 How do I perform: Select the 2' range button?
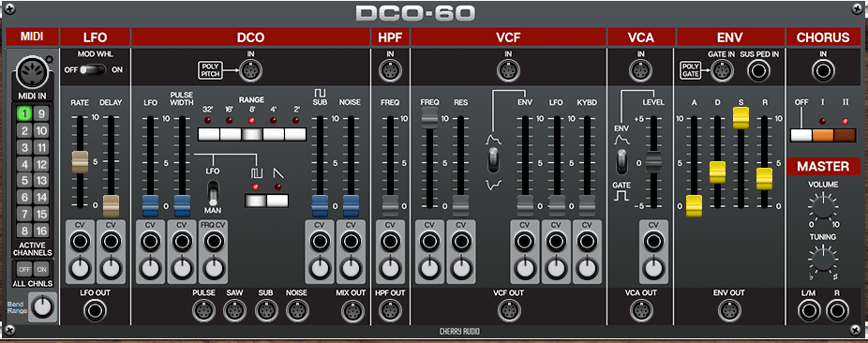[x=295, y=134]
